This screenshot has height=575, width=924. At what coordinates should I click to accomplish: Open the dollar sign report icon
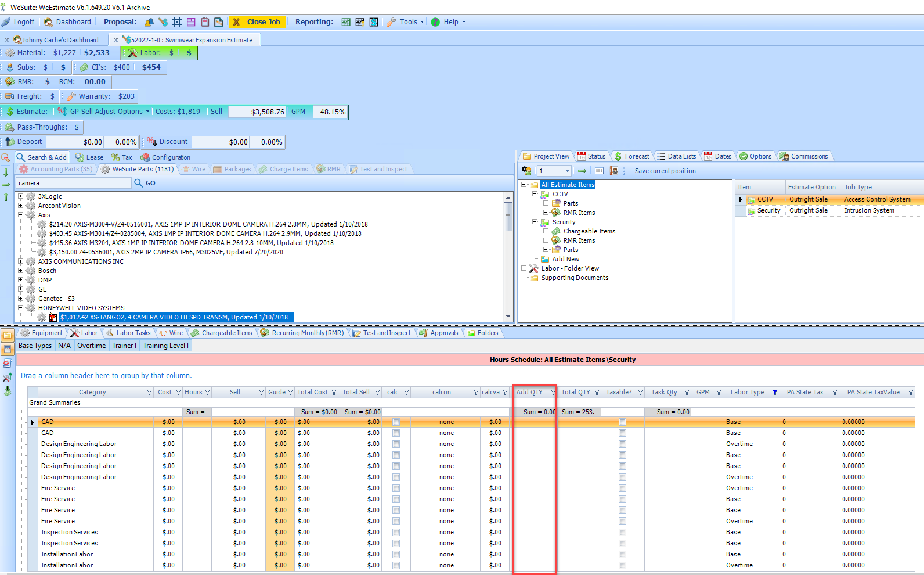pos(374,22)
